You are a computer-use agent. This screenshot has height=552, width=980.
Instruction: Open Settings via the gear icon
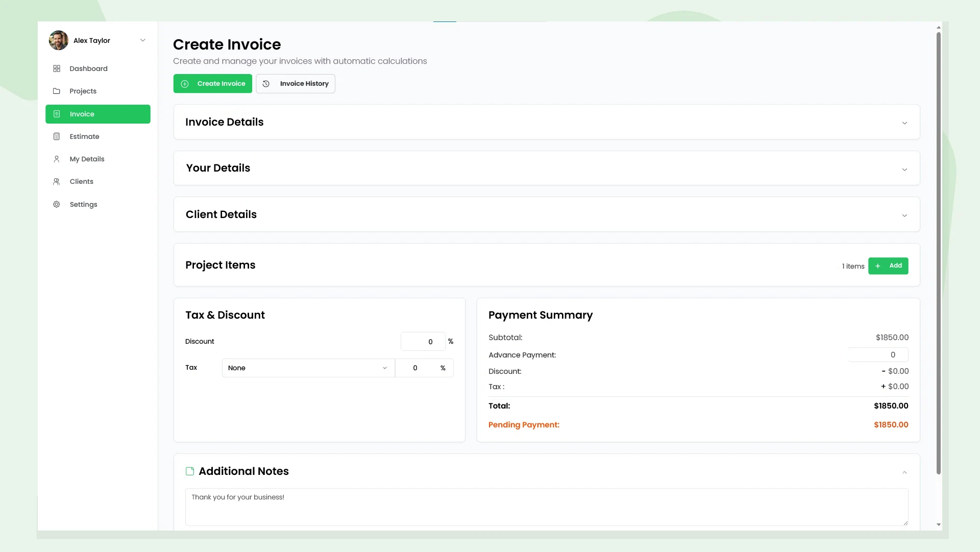coord(56,204)
